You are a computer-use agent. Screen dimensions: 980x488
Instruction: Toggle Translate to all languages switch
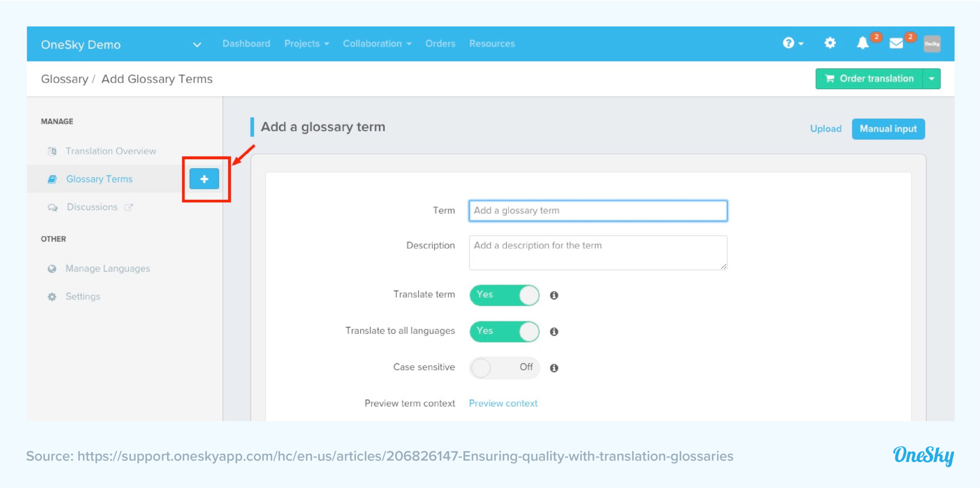[x=505, y=331]
